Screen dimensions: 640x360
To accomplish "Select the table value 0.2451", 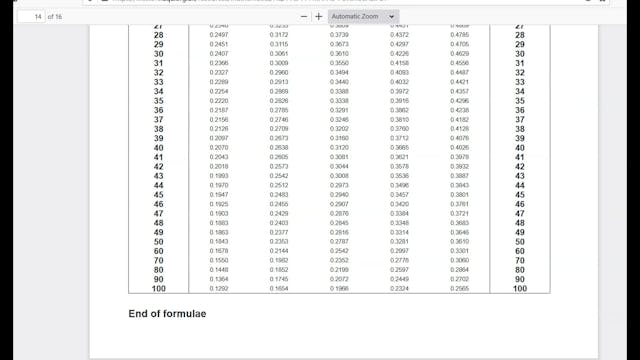I will 219,44.
